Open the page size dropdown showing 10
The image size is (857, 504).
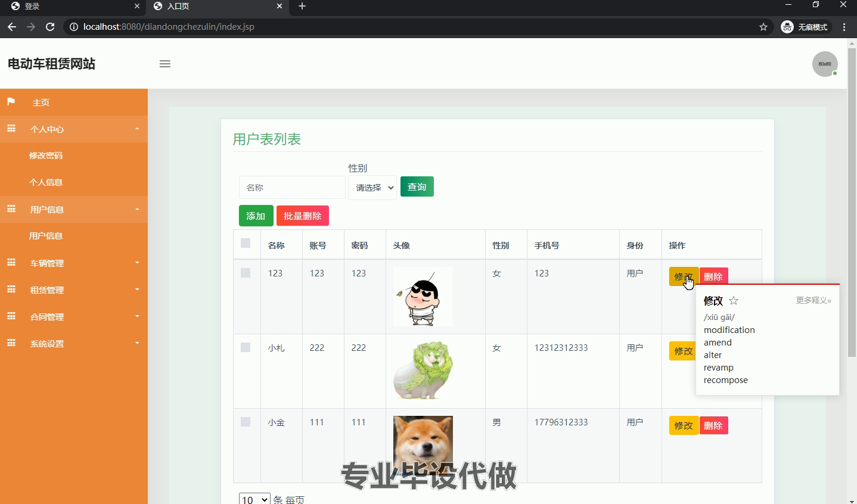[254, 499]
